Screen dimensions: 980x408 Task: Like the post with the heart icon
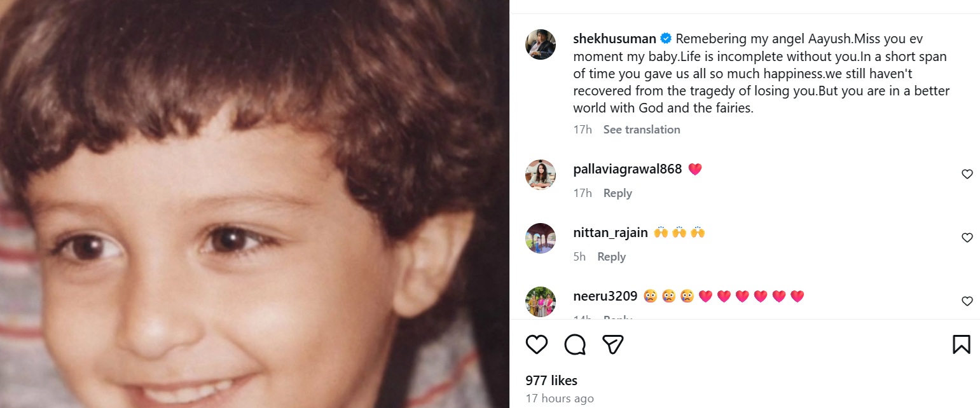537,344
